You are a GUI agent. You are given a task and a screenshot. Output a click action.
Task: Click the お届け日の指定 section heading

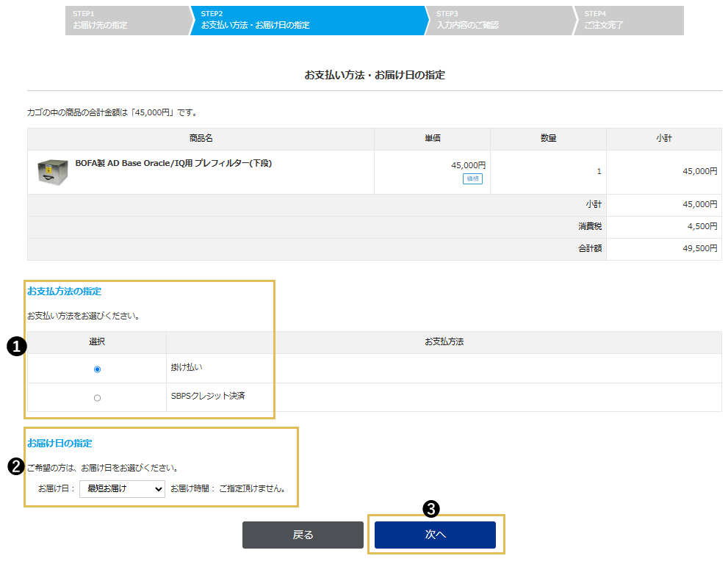point(60,444)
